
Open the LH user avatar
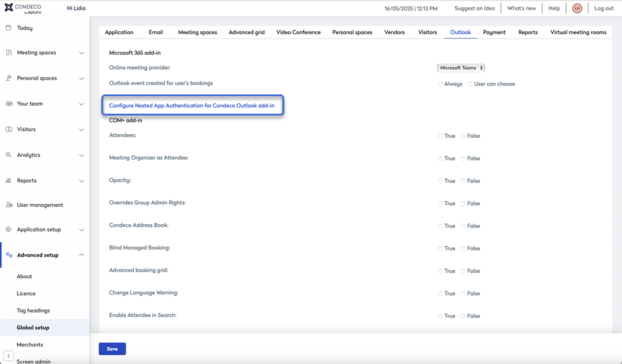click(577, 8)
